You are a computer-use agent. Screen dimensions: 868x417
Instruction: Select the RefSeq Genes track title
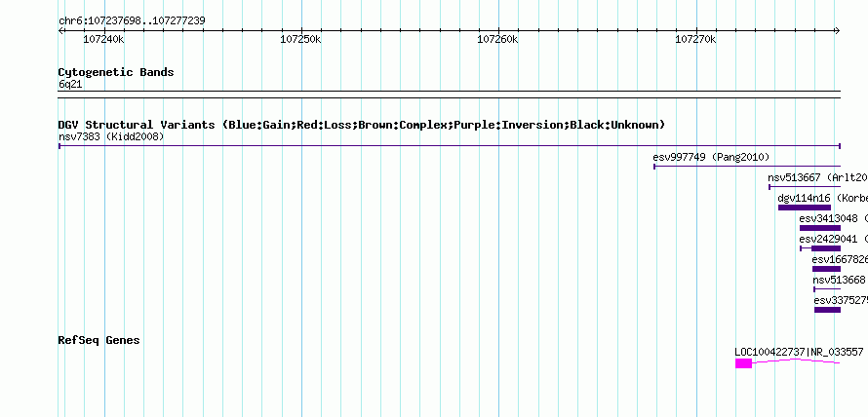click(99, 340)
